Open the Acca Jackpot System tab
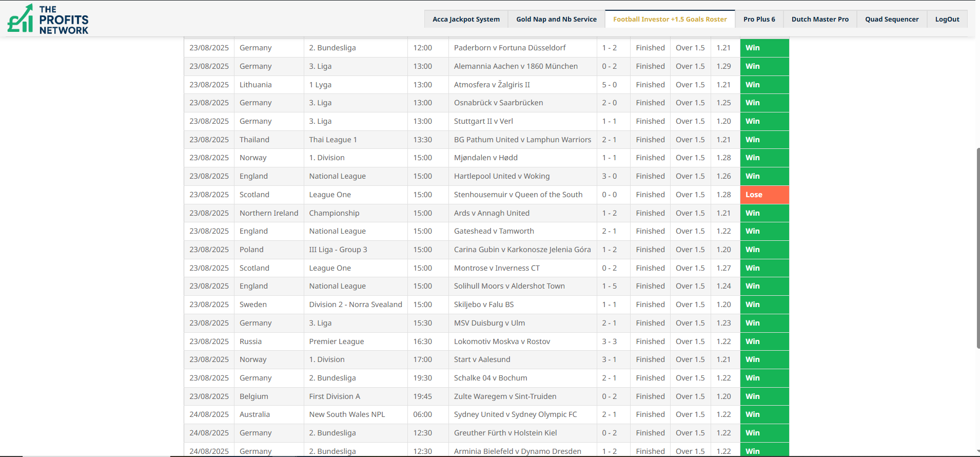 [x=466, y=20]
